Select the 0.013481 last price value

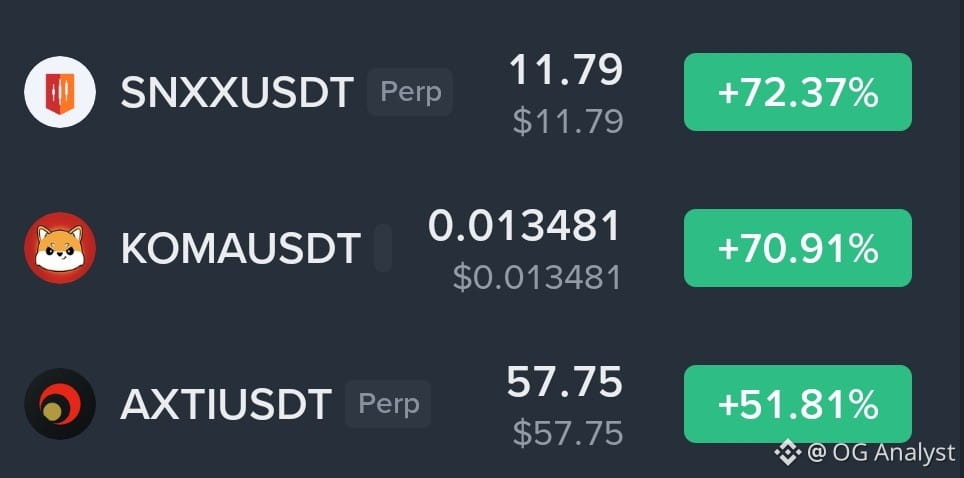tap(524, 226)
